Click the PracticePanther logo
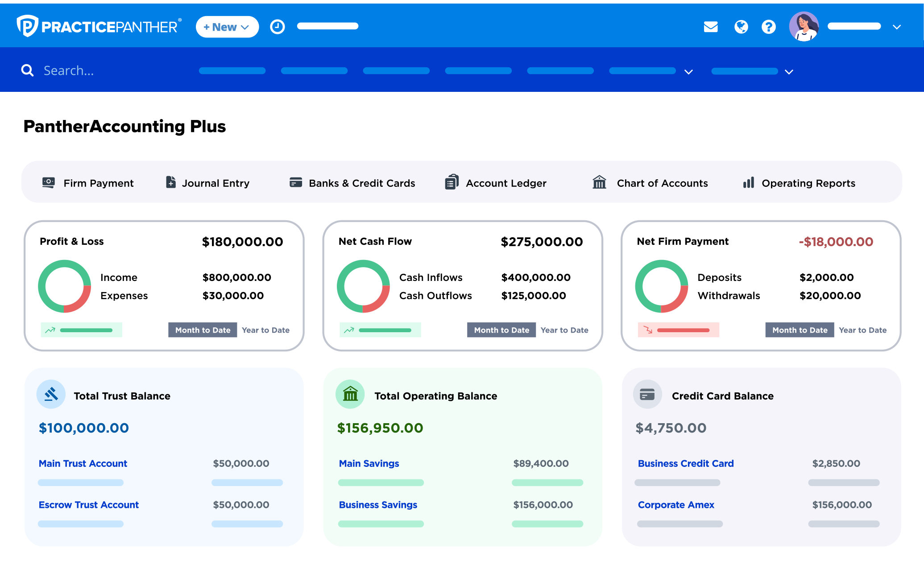The width and height of the screenshot is (924, 573). (x=99, y=27)
